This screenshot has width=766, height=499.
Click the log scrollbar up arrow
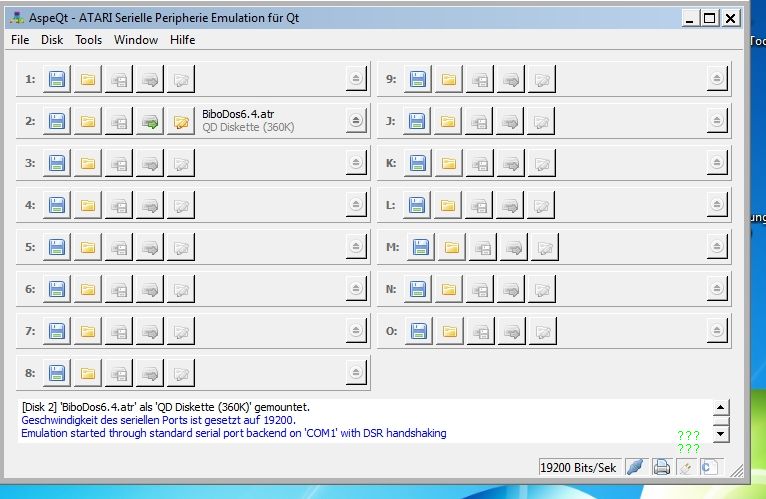(721, 407)
